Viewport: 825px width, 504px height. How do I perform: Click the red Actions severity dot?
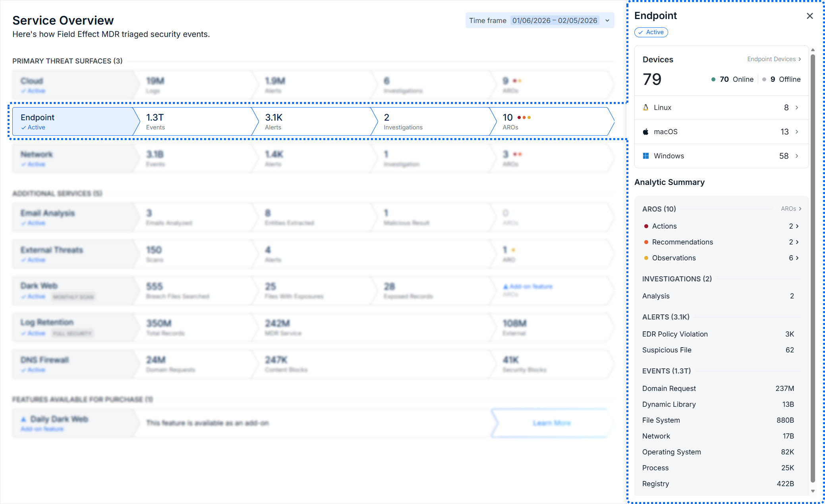coord(646,226)
